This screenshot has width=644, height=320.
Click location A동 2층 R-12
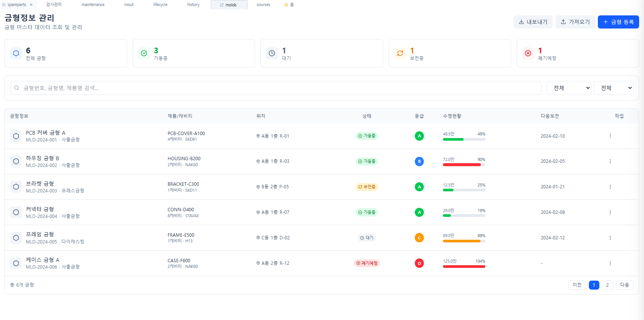point(275,263)
